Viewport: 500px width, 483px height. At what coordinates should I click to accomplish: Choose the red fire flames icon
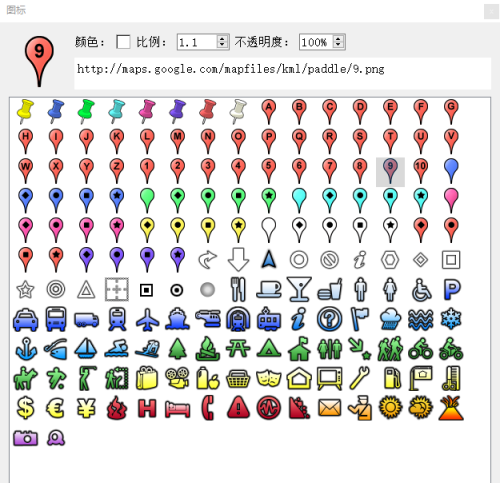coord(117,408)
